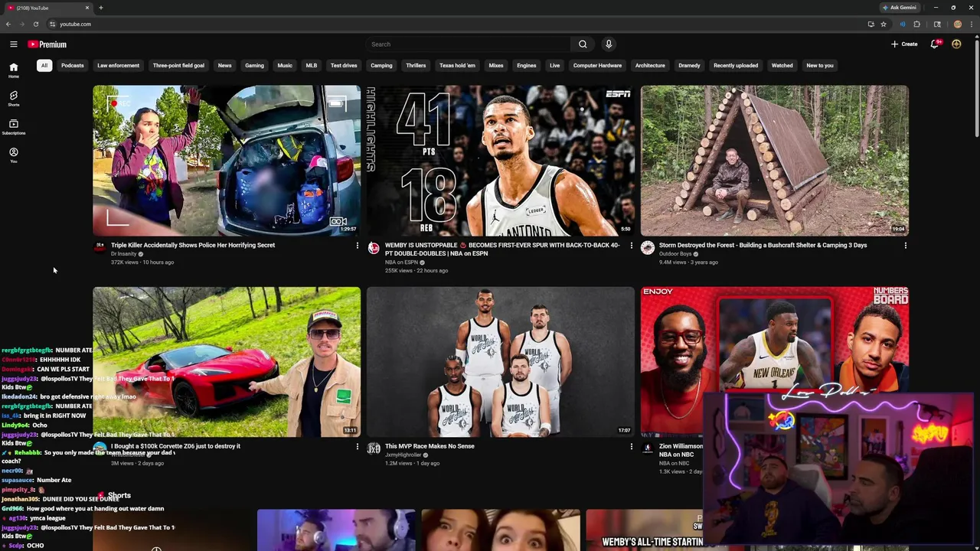Click the install app icon in address bar
Screen dimensions: 980x551
point(871,24)
